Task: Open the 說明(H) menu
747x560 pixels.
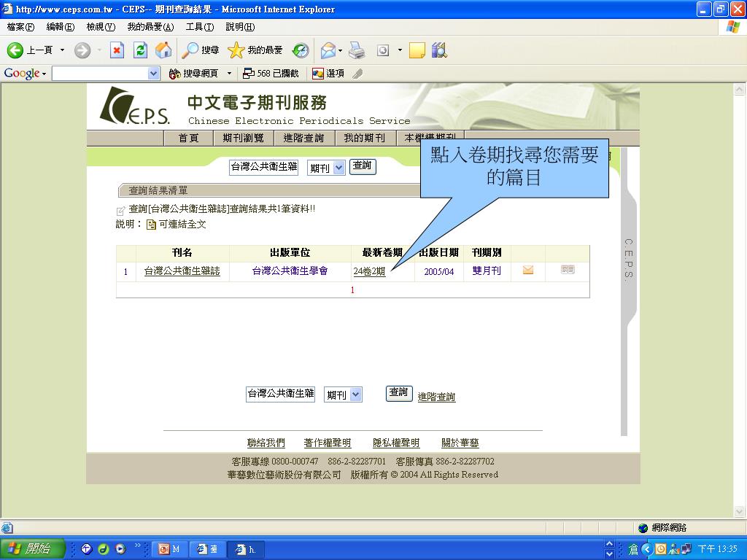Action: 240,27
